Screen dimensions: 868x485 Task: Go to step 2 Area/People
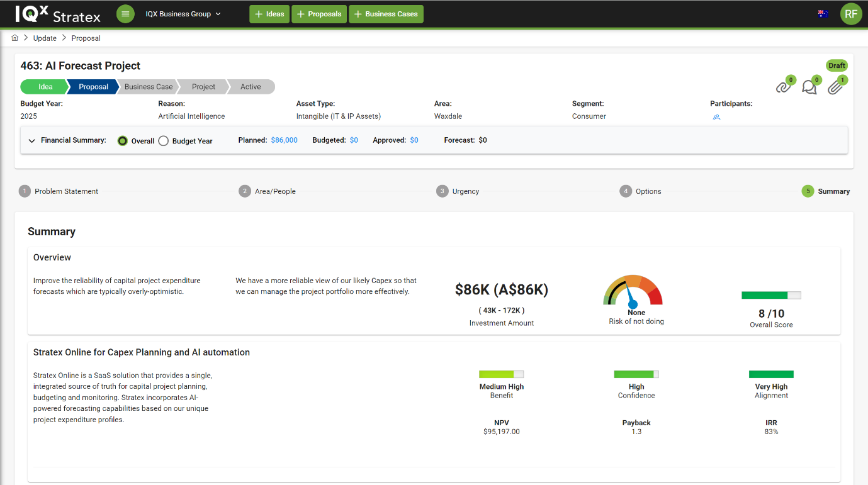point(268,191)
